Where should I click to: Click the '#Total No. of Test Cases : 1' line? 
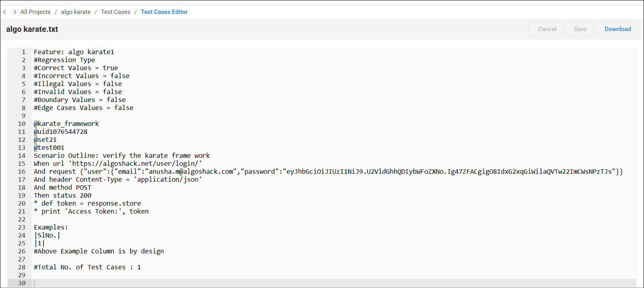click(x=88, y=267)
